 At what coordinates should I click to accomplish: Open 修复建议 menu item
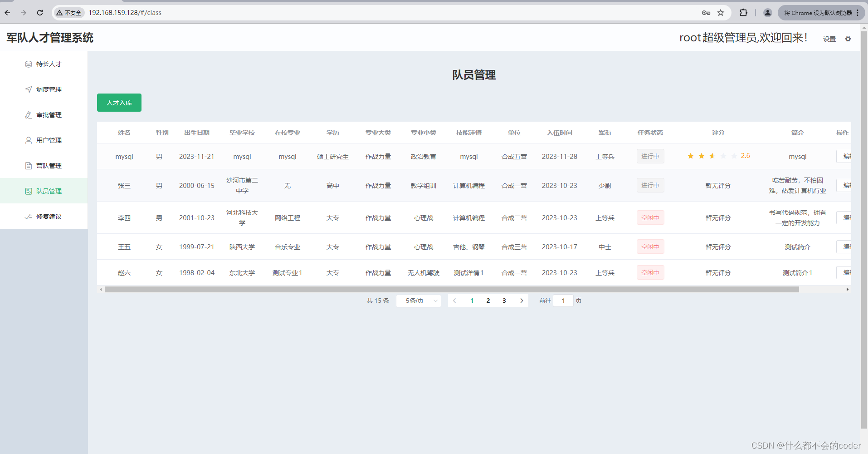coord(44,217)
